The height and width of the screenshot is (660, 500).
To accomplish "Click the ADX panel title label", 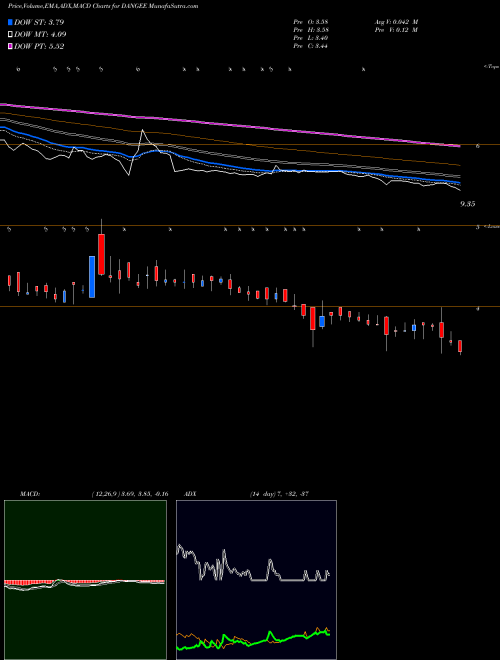I will pos(190,494).
